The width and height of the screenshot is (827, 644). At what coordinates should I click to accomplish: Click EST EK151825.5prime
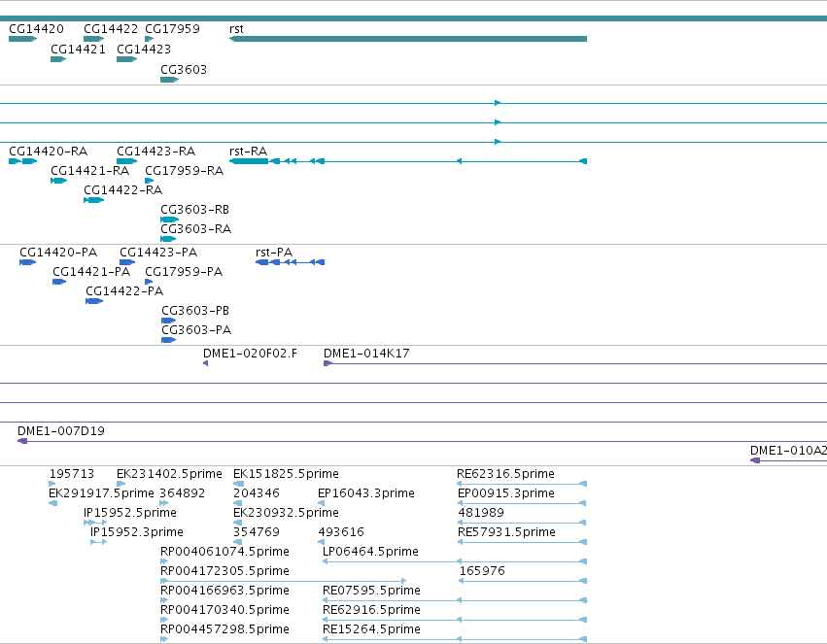click(x=286, y=474)
